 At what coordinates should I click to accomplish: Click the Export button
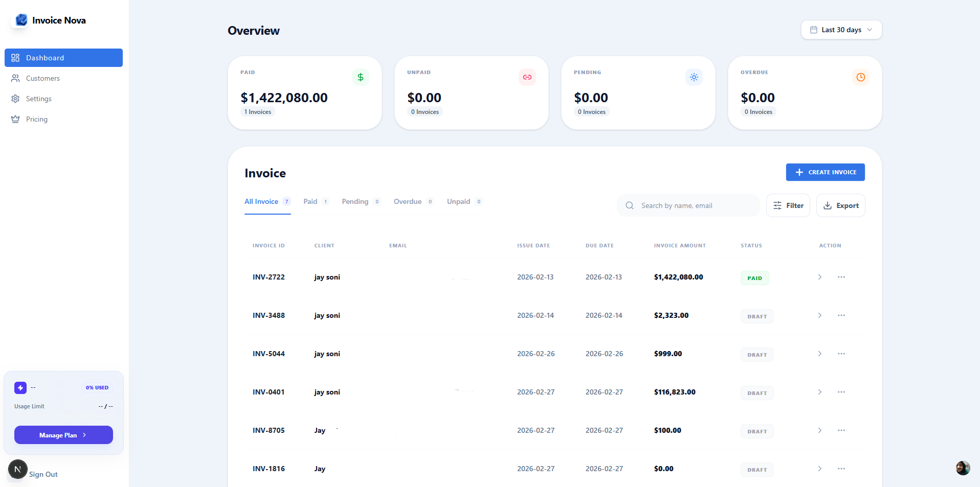[x=841, y=205]
